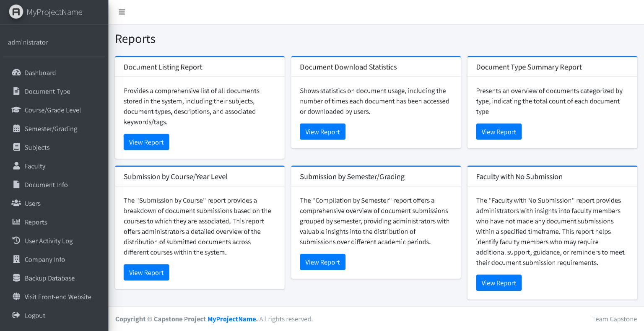View the Document Listing Report
Viewport: 644px width, 331px height.
pos(146,142)
